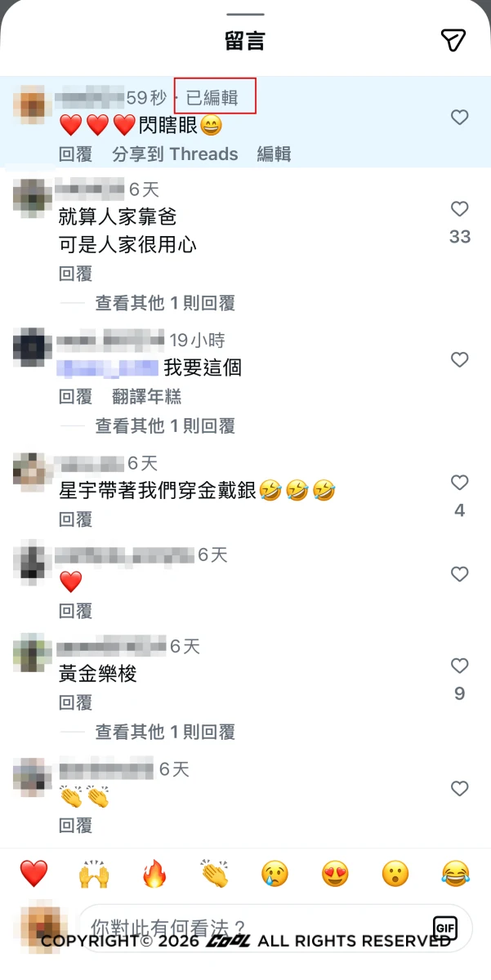This screenshot has height=980, width=491.
Task: Expand replies under 黃金樂梭 comment
Action: pos(165,732)
